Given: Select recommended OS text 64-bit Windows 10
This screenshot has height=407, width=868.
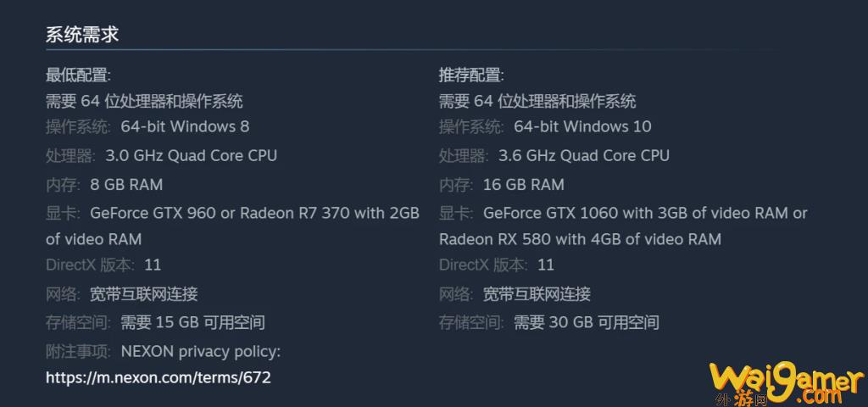Looking at the screenshot, I should point(582,127).
